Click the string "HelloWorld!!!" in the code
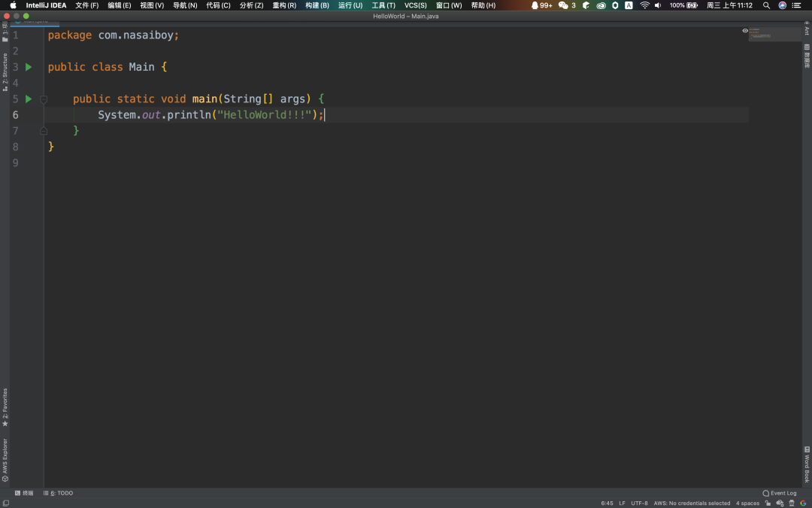812x508 pixels. 264,114
